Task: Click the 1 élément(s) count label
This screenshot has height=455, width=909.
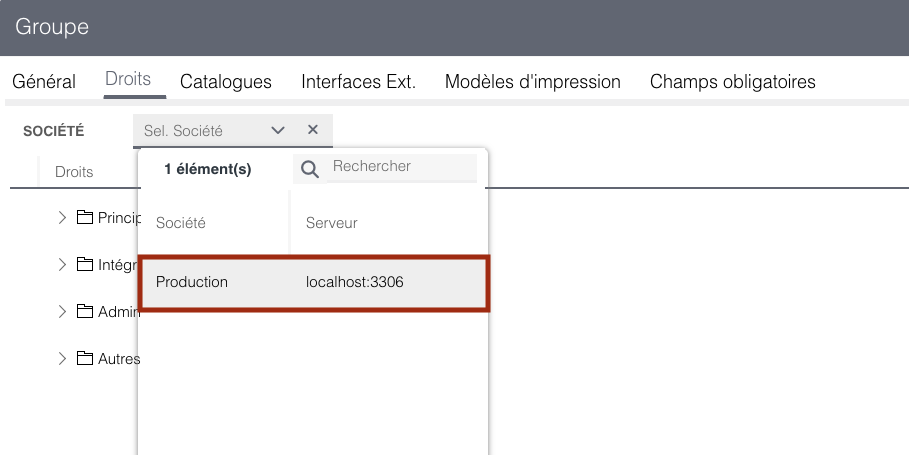Action: pyautogui.click(x=208, y=169)
